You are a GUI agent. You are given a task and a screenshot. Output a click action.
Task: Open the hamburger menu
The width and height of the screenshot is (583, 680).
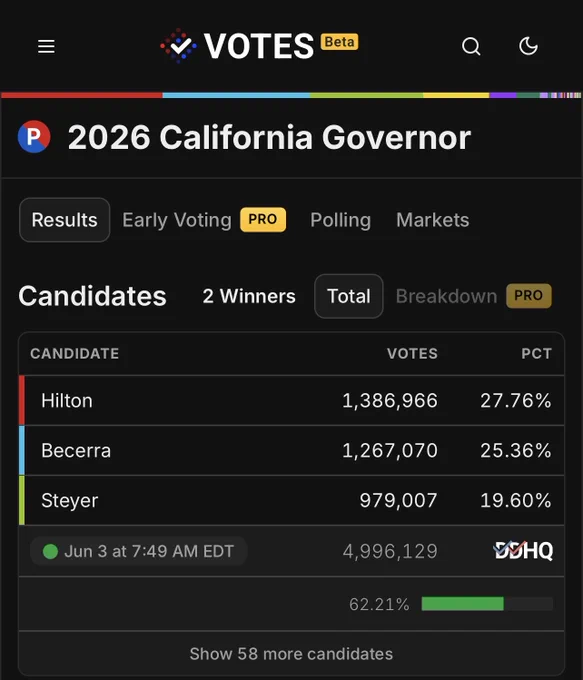click(46, 46)
